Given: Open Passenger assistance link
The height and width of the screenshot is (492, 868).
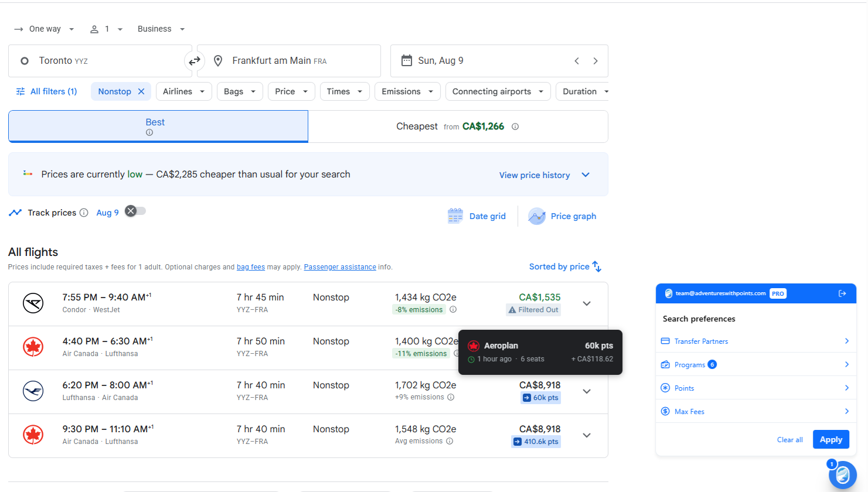Looking at the screenshot, I should click(x=340, y=267).
